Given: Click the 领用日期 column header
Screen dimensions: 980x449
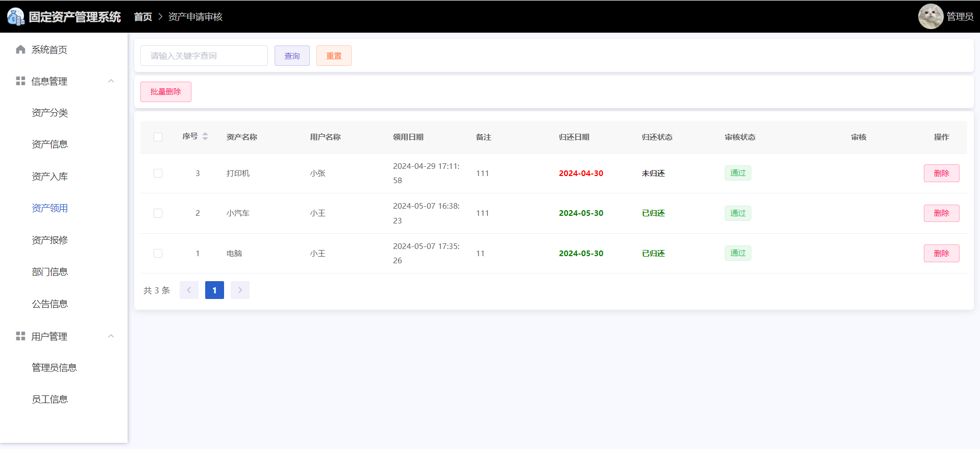Looking at the screenshot, I should (408, 137).
